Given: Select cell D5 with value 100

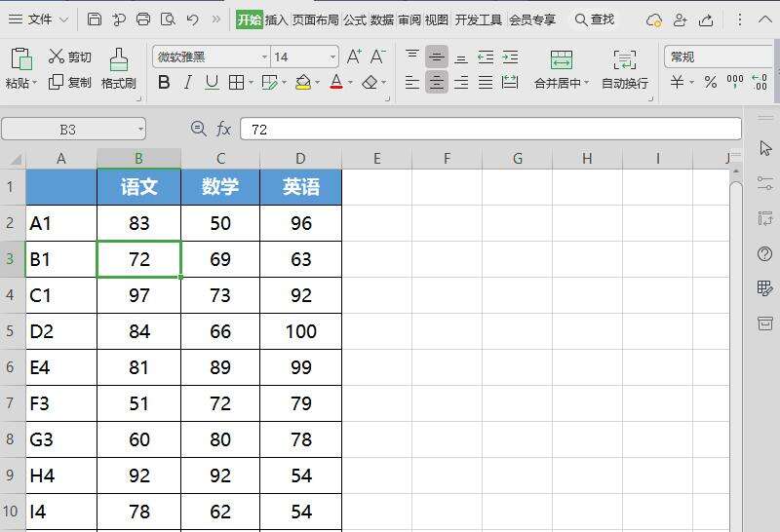Looking at the screenshot, I should pos(301,331).
